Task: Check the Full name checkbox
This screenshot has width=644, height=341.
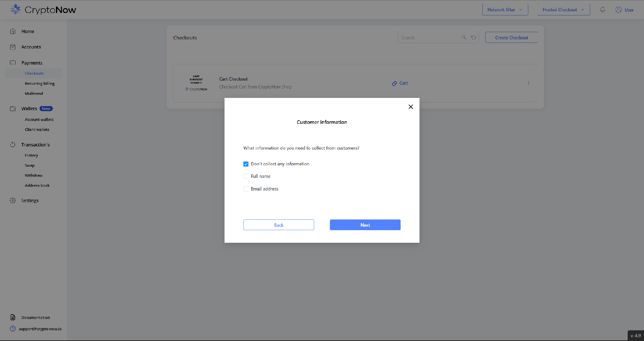Action: point(246,176)
